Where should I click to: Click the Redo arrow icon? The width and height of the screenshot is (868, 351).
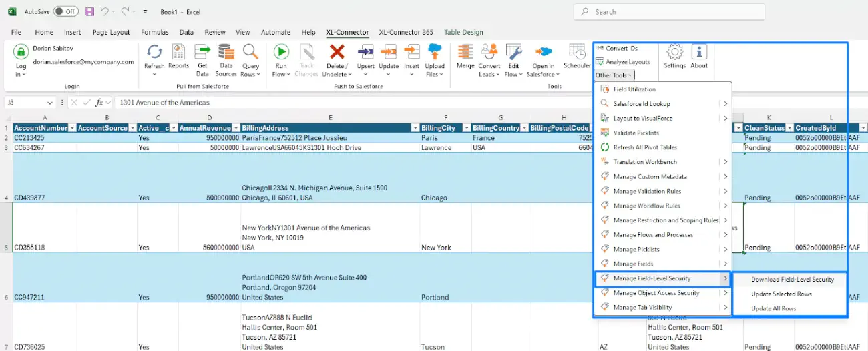125,12
